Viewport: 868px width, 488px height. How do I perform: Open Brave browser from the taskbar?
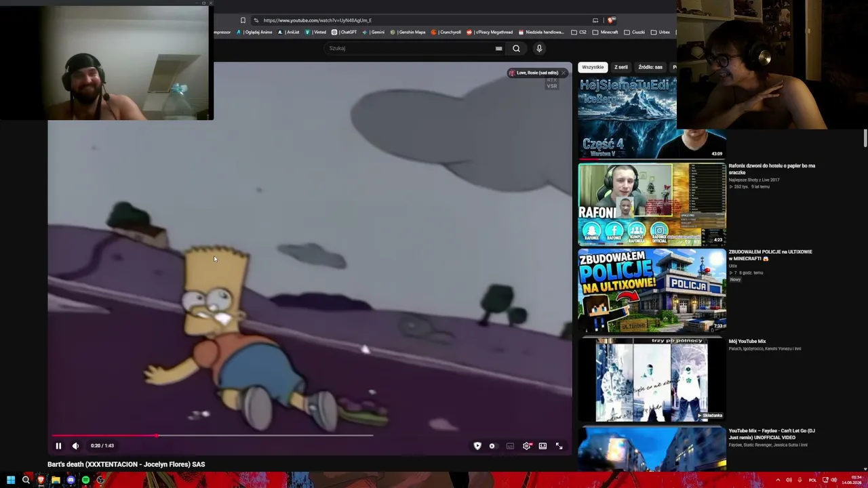pyautogui.click(x=41, y=481)
